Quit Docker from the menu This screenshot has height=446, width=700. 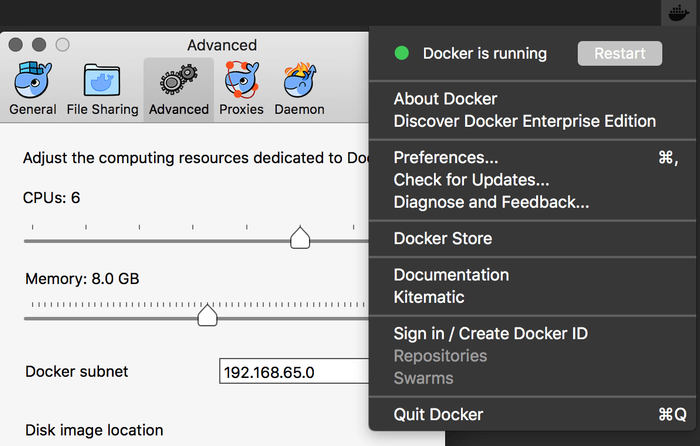(x=535, y=415)
